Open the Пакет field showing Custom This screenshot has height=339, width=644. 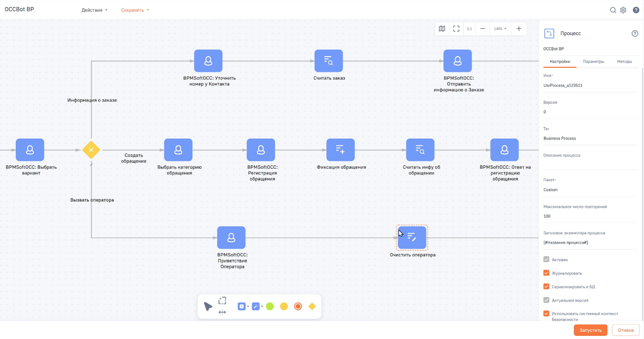pos(590,190)
